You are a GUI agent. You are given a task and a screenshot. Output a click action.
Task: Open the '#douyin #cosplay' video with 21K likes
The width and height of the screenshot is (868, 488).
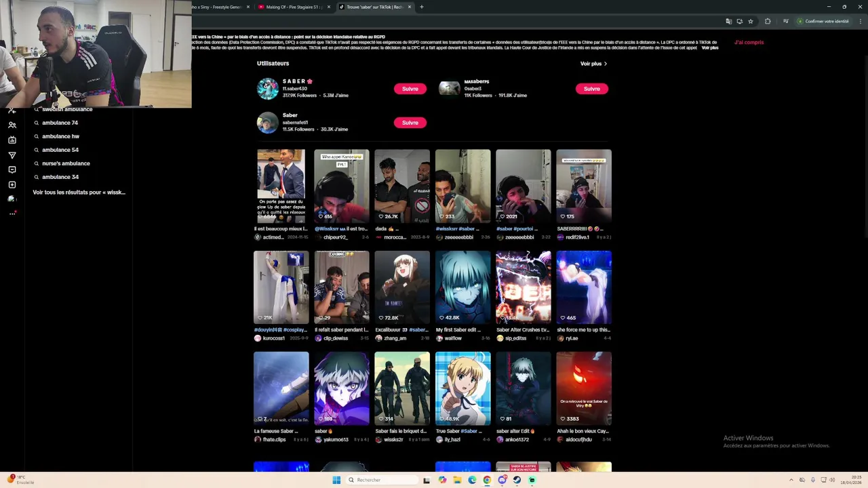tap(281, 287)
